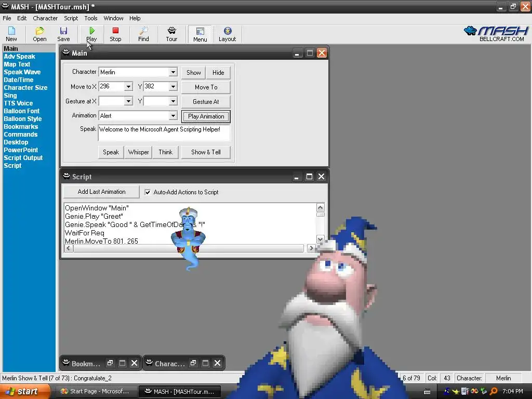
Task: Select Adv Speak in sidebar
Action: coord(19,57)
